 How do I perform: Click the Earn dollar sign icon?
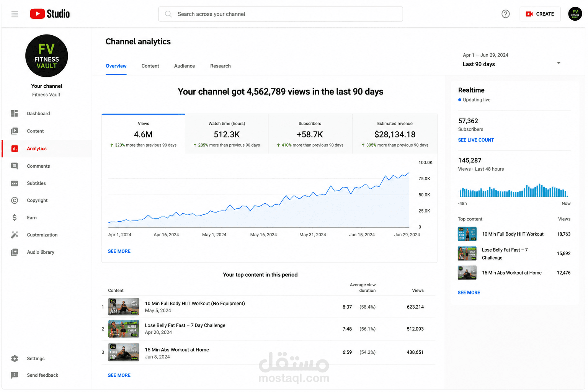pyautogui.click(x=15, y=218)
